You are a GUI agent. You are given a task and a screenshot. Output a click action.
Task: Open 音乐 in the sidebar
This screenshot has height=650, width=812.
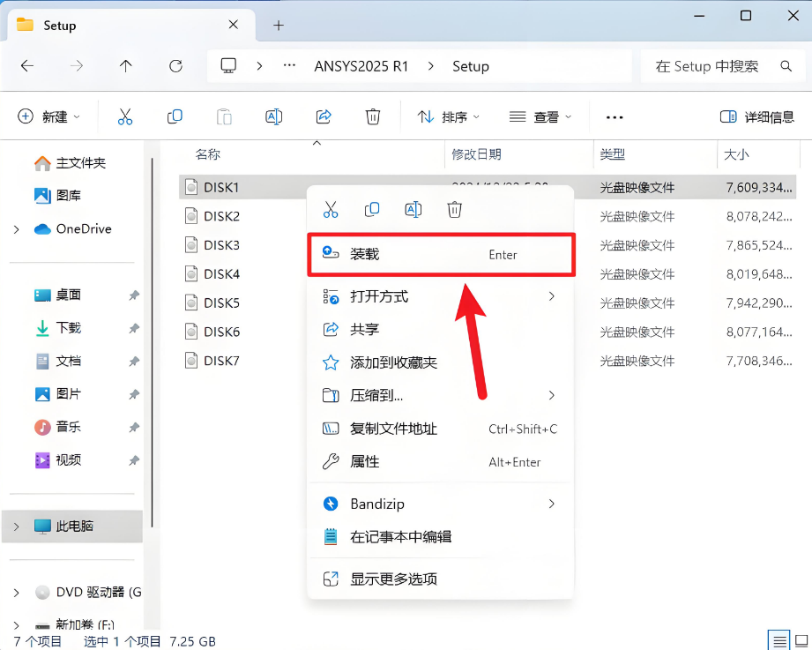[57, 427]
